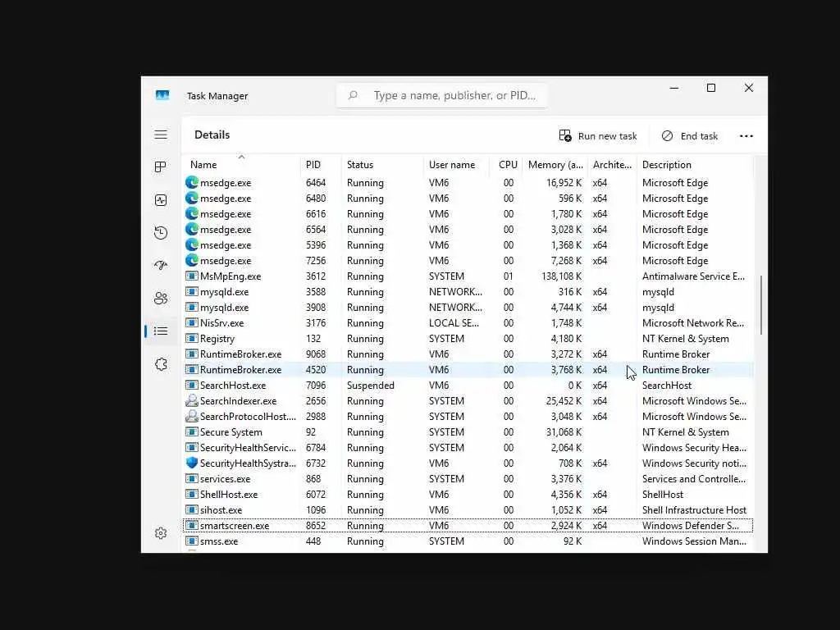Click the SearchIndexer.exe process icon
840x630 pixels.
pyautogui.click(x=192, y=400)
